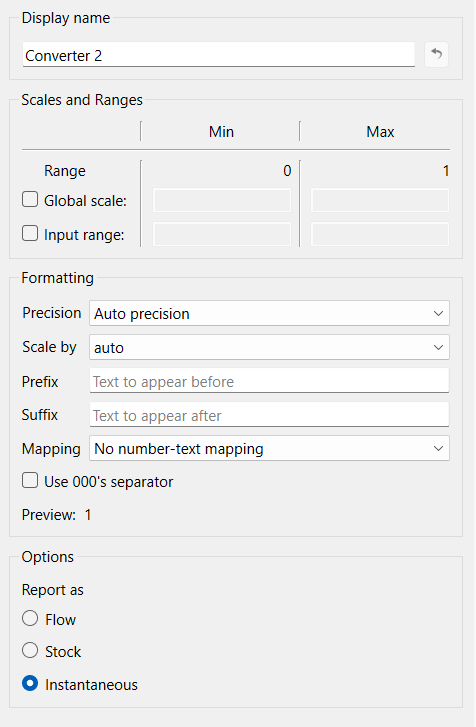Choose the Instantaneous radio button

tap(30, 683)
